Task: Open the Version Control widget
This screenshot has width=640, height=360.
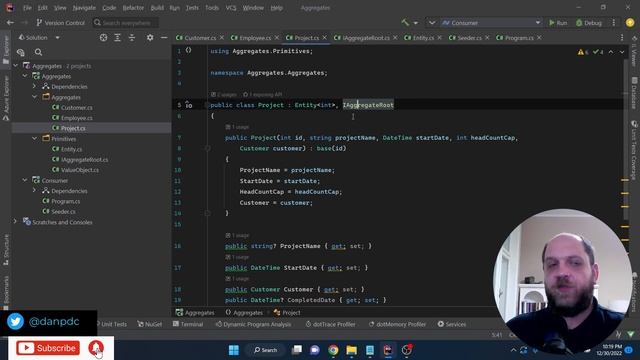Action: click(60, 23)
